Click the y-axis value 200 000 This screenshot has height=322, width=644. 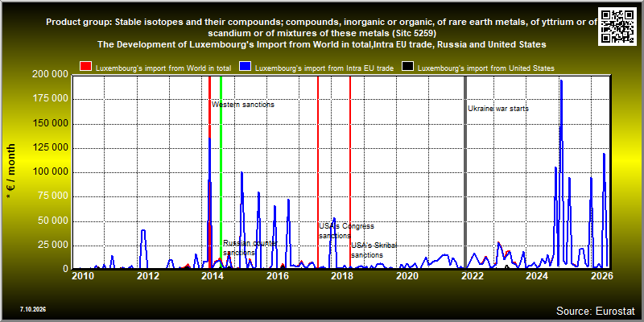pyautogui.click(x=50, y=74)
